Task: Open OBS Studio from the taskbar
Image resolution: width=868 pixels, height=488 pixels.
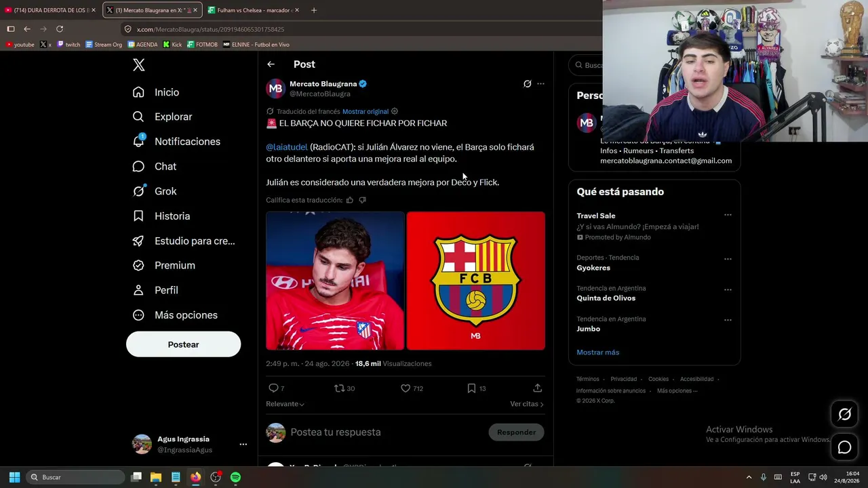Action: (216, 477)
